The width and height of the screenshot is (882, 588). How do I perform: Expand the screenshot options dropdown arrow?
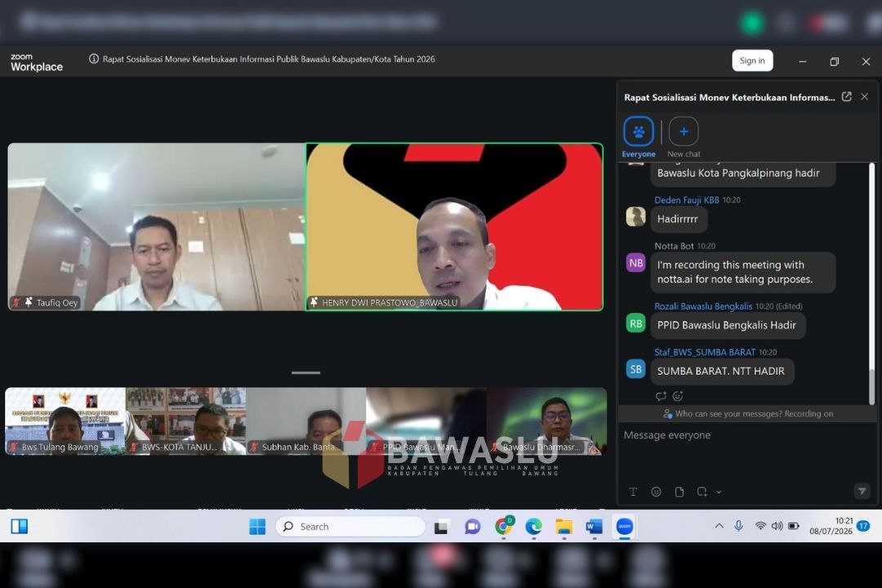(x=719, y=492)
